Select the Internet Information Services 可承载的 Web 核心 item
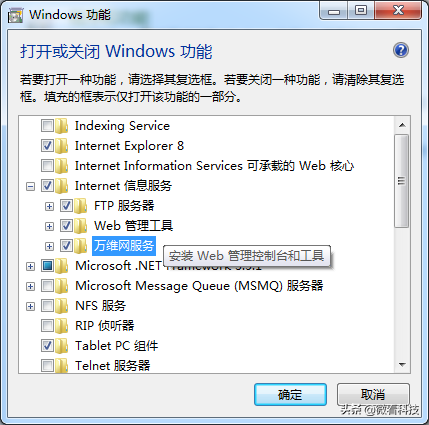The image size is (429, 425). pos(214,166)
